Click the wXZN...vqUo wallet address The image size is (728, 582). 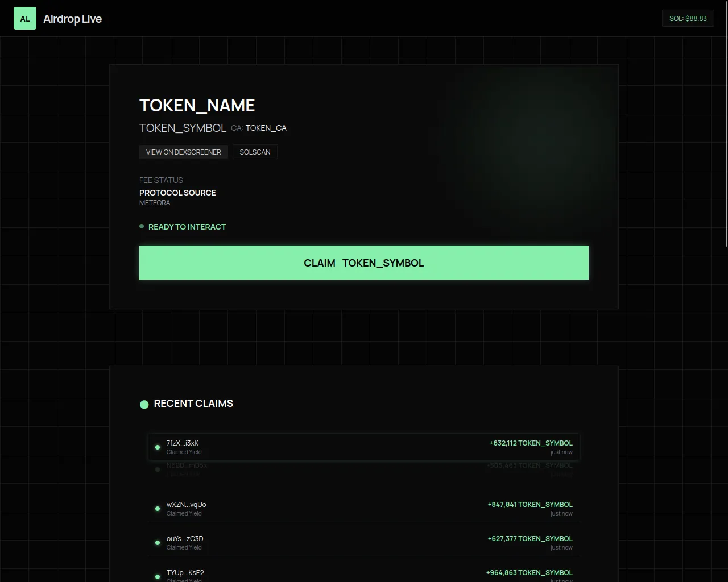coord(186,504)
